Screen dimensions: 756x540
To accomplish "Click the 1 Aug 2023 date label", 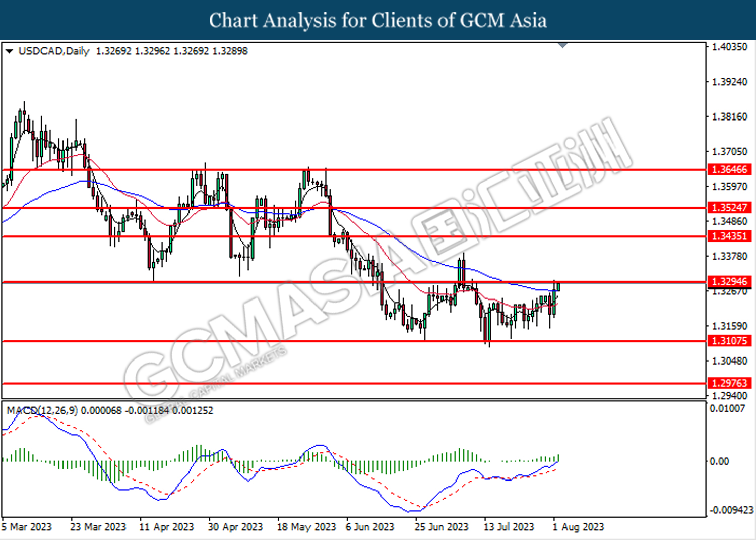I will pos(578,527).
